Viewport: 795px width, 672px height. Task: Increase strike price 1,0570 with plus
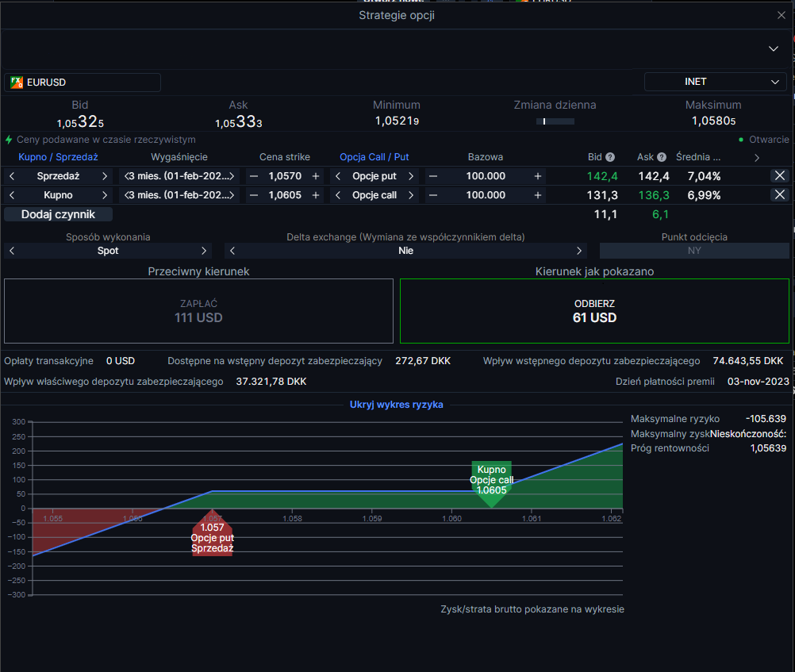click(316, 176)
